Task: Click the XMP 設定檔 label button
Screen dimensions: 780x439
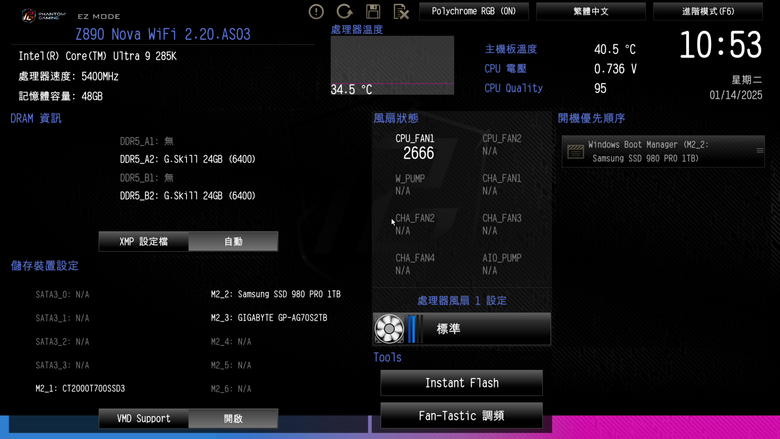Action: coord(144,242)
